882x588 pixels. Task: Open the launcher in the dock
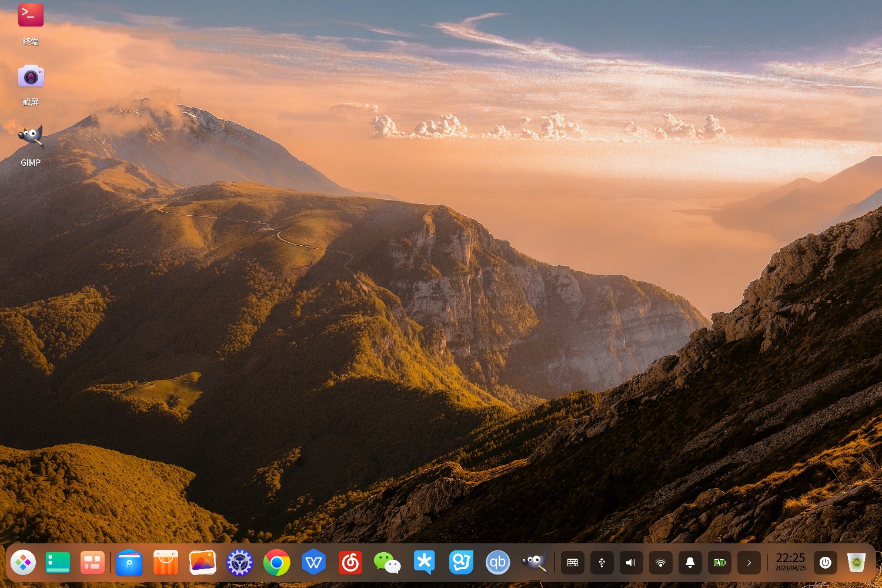point(23,563)
